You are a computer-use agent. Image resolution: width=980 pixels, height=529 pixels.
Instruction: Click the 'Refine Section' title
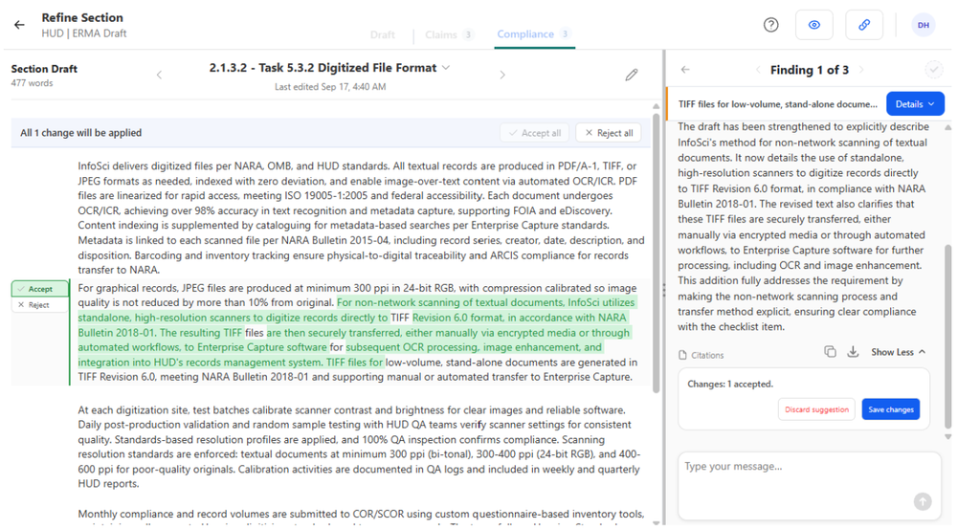click(x=82, y=17)
